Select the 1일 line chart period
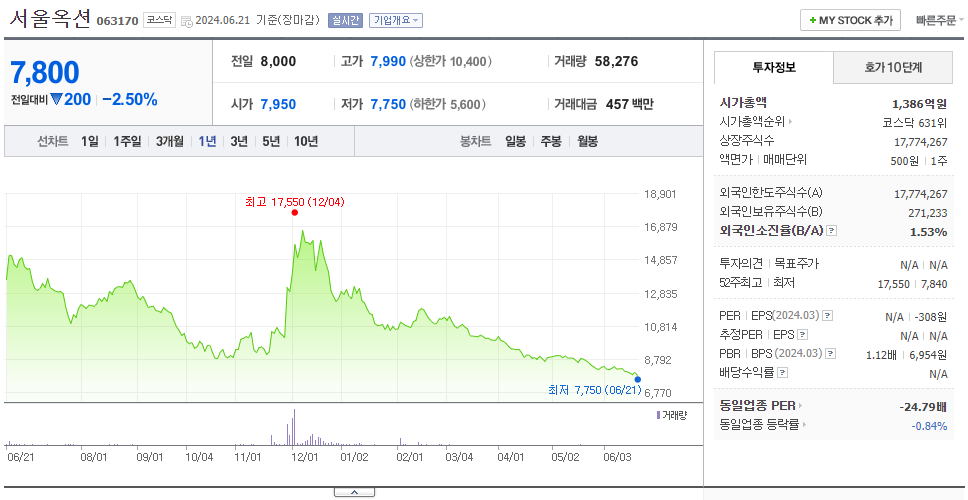The height and width of the screenshot is (500, 968). [90, 141]
